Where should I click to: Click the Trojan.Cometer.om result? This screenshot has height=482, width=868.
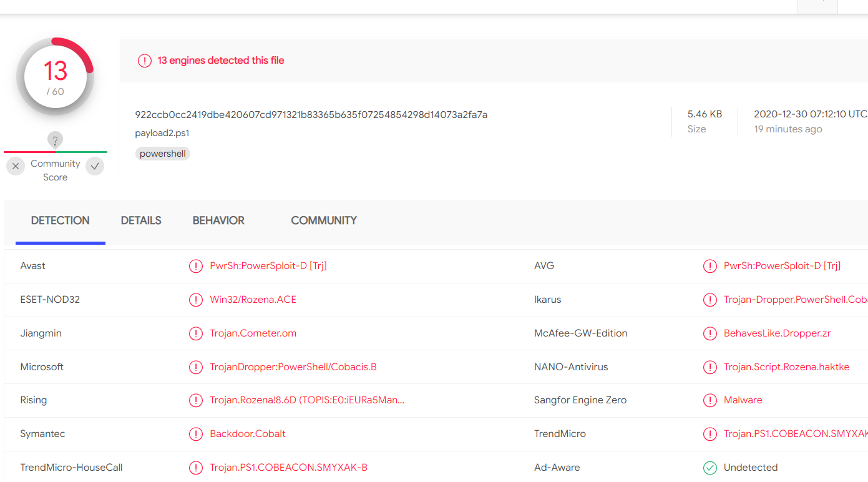pos(253,333)
